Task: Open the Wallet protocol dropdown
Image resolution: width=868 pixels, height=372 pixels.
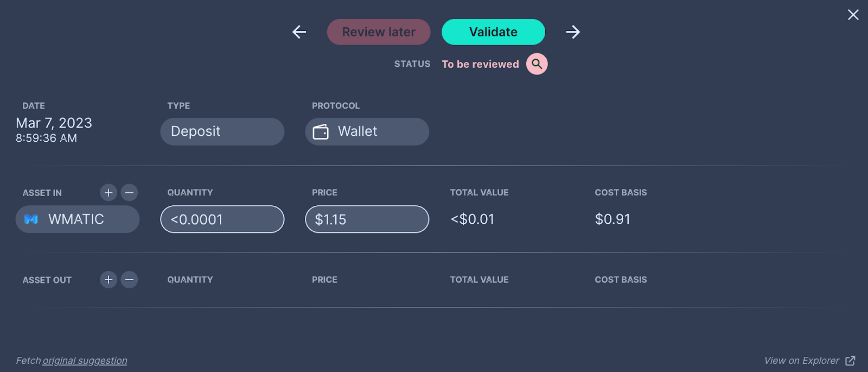Action: pyautogui.click(x=367, y=131)
